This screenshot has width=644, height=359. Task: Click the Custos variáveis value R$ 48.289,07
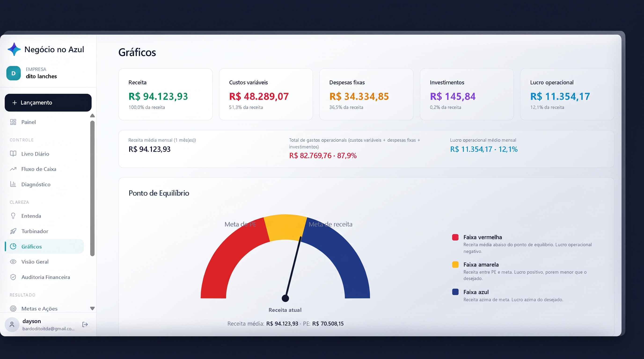point(259,96)
